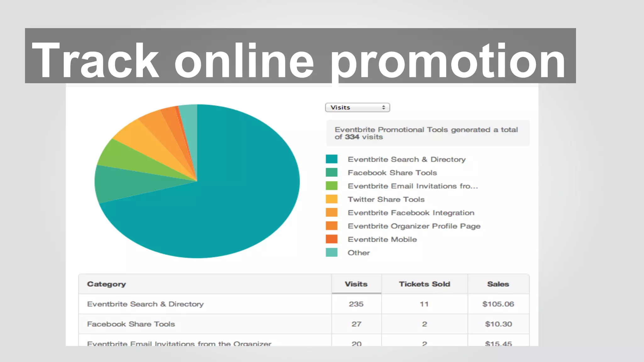644x362 pixels.
Task: Click the 27 visits cell
Action: tap(356, 324)
